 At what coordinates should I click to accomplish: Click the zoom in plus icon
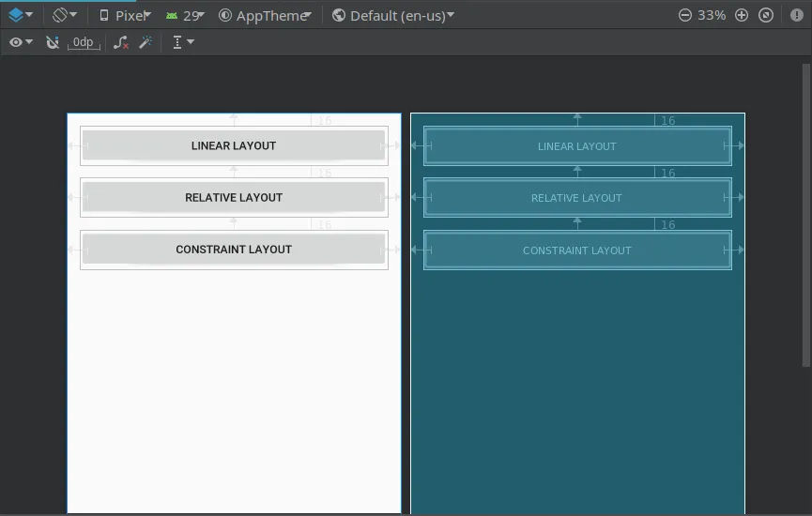[x=742, y=15]
